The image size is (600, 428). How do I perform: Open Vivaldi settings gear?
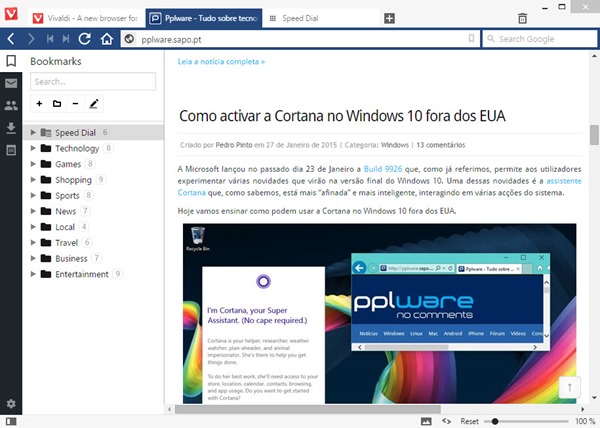pos(11,404)
